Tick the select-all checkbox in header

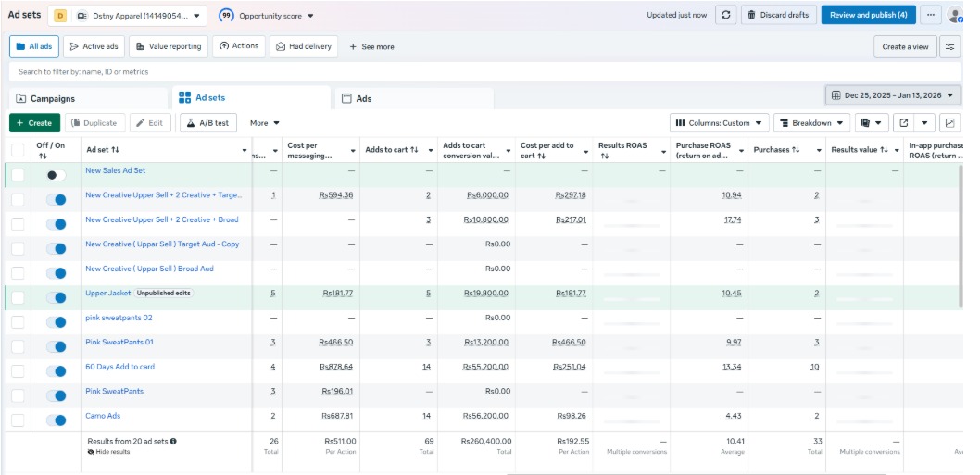coord(19,150)
